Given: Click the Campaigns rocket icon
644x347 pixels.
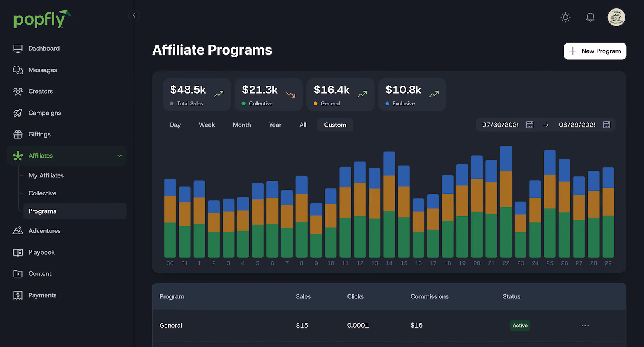Looking at the screenshot, I should [18, 113].
